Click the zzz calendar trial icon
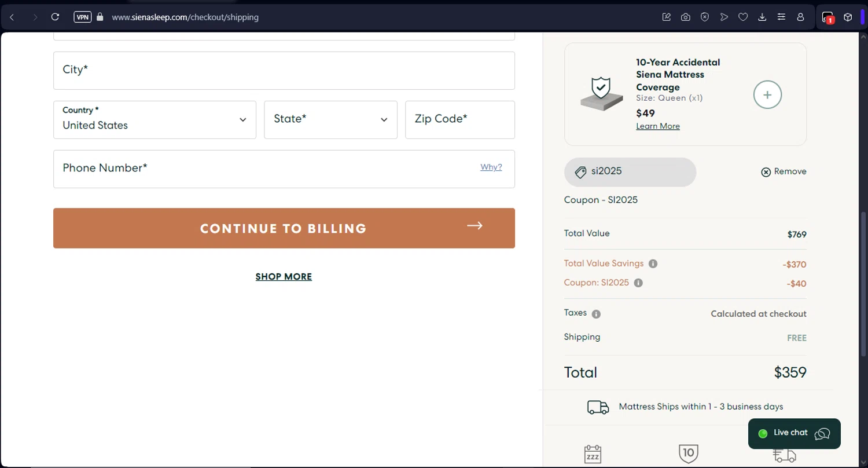 593,454
